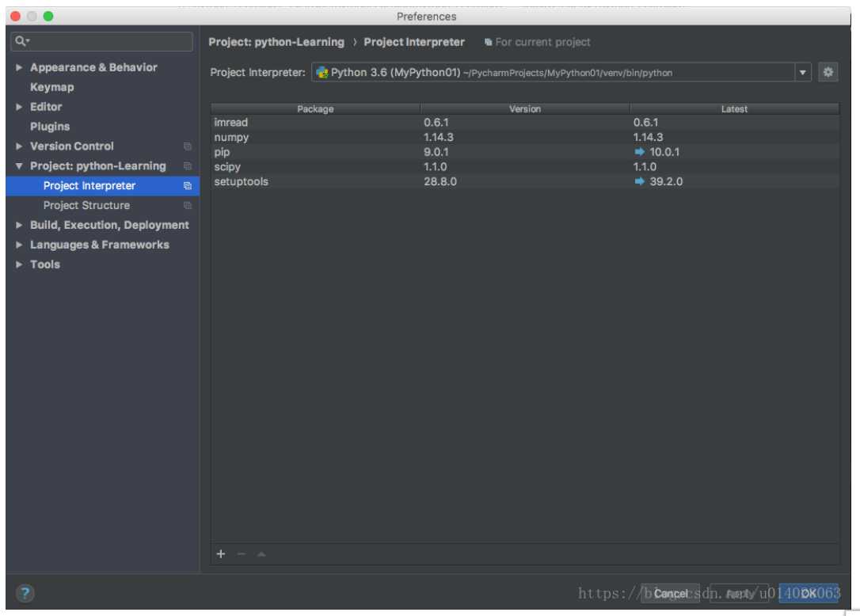860x616 pixels.
Task: Click project-level icon beside Project: python-Learning
Action: (x=188, y=166)
